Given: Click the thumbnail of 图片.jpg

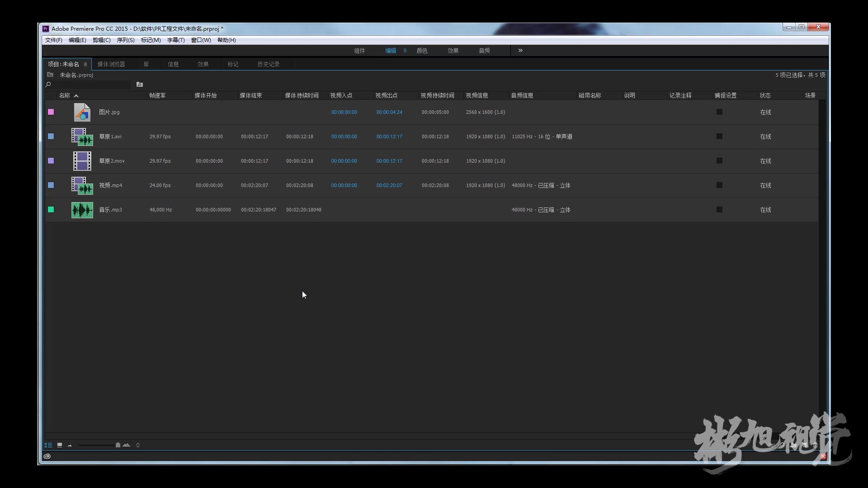Looking at the screenshot, I should [82, 112].
